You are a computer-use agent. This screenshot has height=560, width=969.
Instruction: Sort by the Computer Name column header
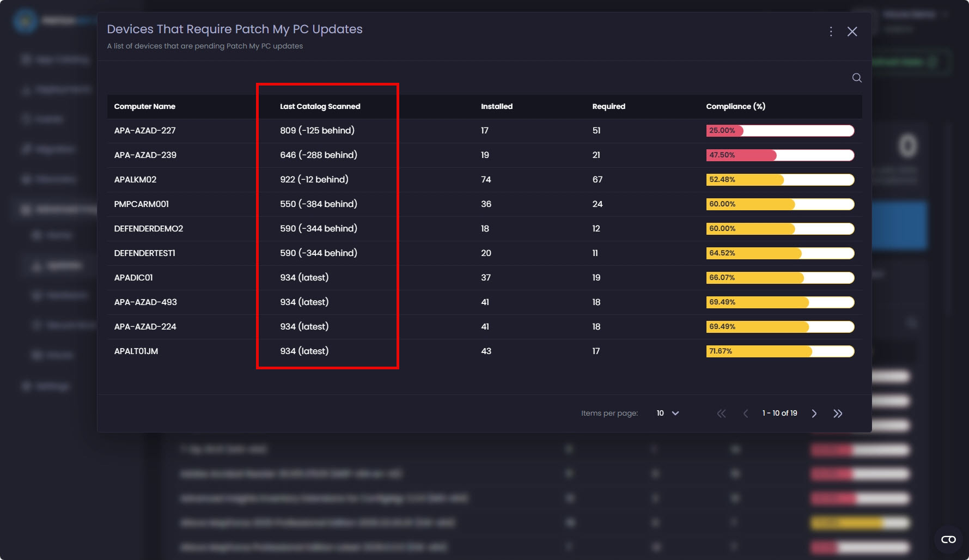pyautogui.click(x=144, y=106)
